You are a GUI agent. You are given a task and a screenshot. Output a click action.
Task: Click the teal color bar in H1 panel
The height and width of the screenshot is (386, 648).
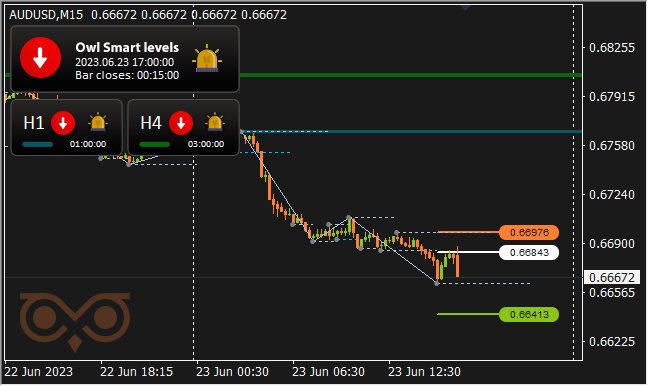click(x=38, y=145)
